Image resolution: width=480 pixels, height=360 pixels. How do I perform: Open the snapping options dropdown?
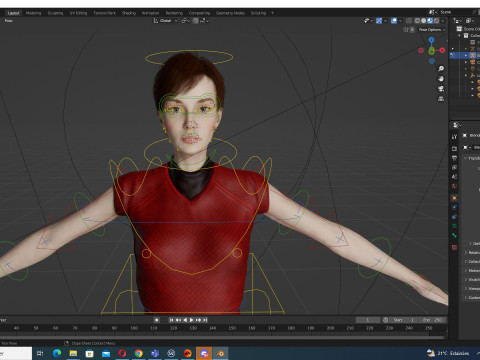(x=204, y=21)
